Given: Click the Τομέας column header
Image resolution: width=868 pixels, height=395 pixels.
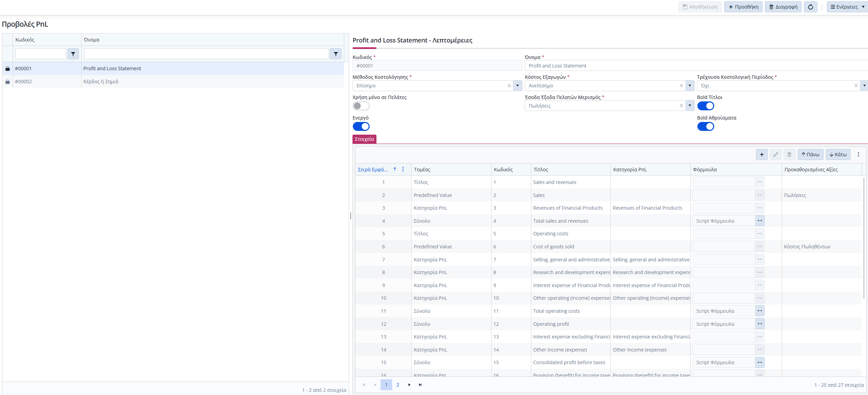Looking at the screenshot, I should coord(451,170).
